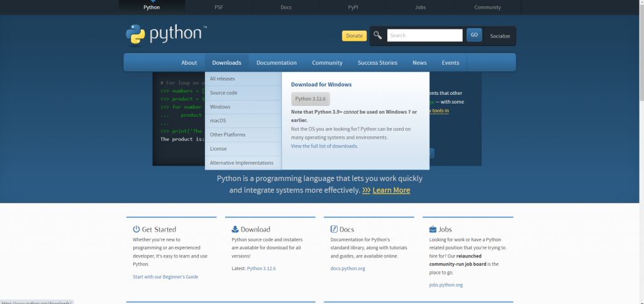
Task: Choose Alternative Implementations from Downloads dropdown
Action: [x=243, y=163]
